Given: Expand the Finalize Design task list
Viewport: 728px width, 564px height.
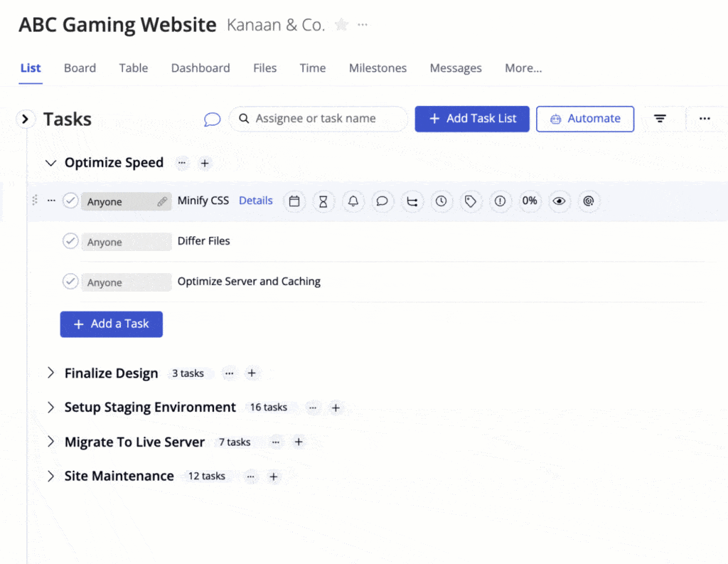Looking at the screenshot, I should [50, 373].
